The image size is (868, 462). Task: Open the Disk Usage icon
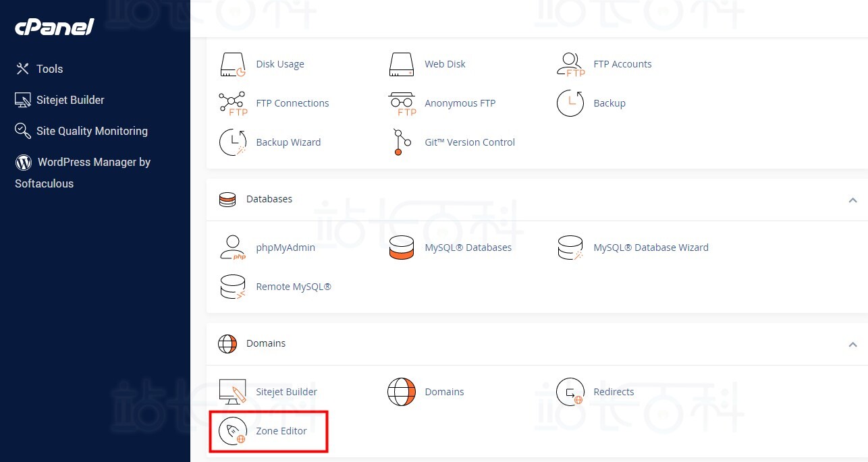point(232,64)
